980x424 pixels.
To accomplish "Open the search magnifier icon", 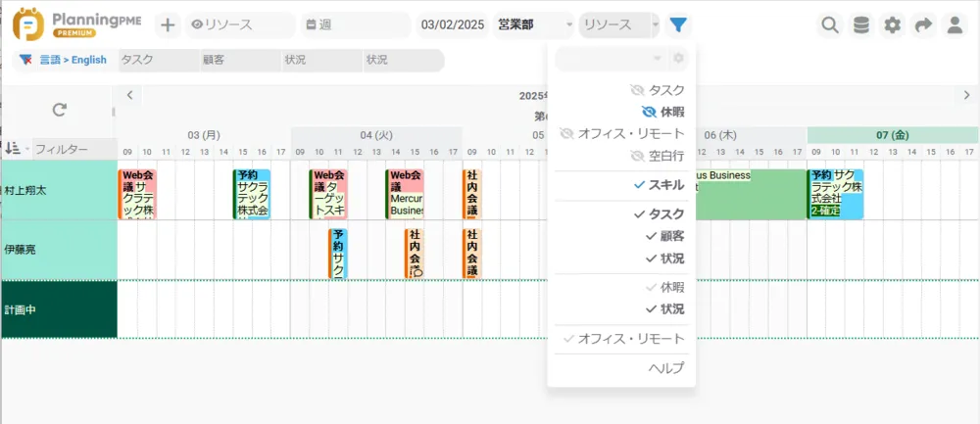I will click(x=830, y=25).
